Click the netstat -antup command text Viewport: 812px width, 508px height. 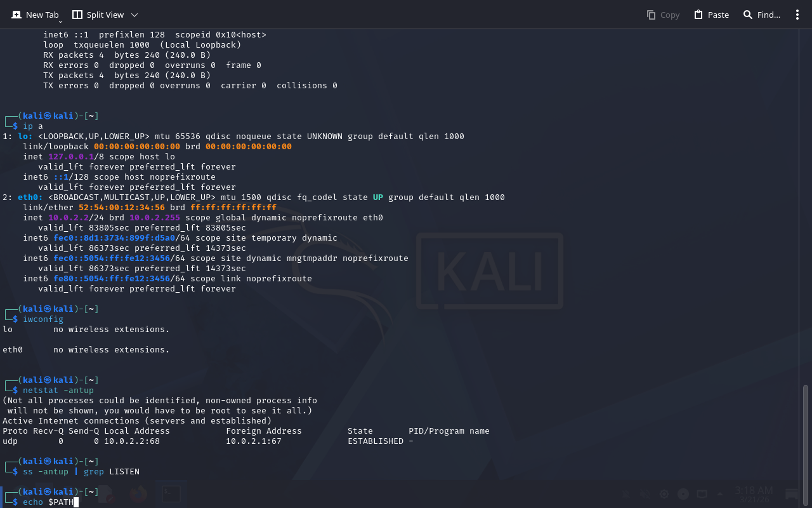(x=58, y=391)
